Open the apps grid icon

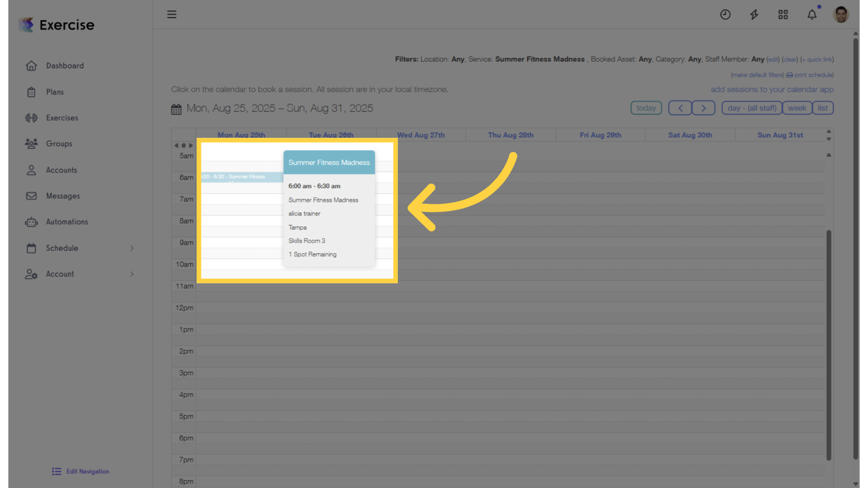(783, 15)
